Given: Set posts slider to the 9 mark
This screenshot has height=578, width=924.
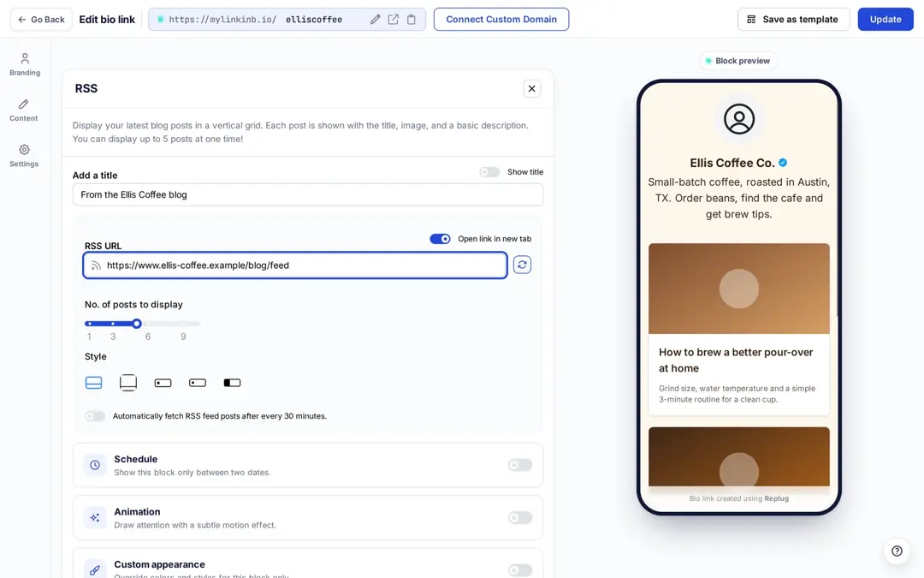Looking at the screenshot, I should pos(183,323).
